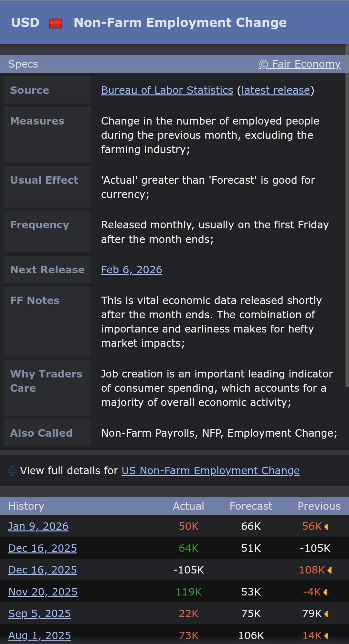This screenshot has width=349, height=644.
Task: Click the vertical scrollbar on the right edge
Action: (347, 217)
